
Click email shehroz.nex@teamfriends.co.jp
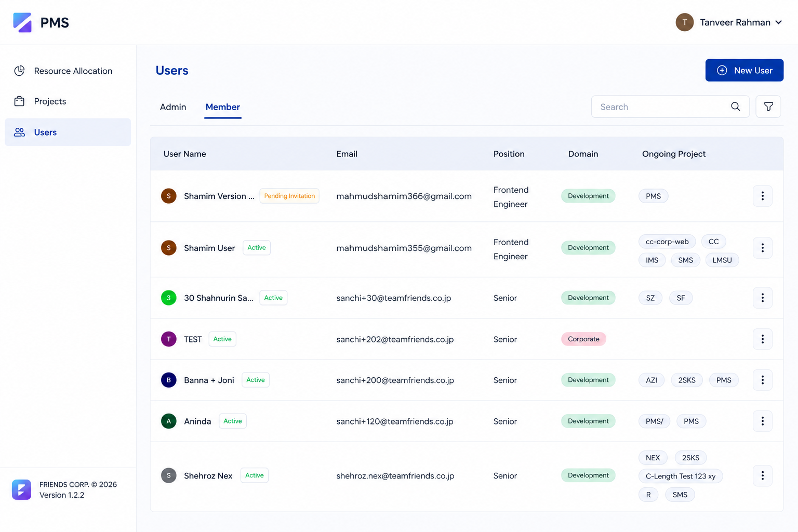tap(395, 475)
